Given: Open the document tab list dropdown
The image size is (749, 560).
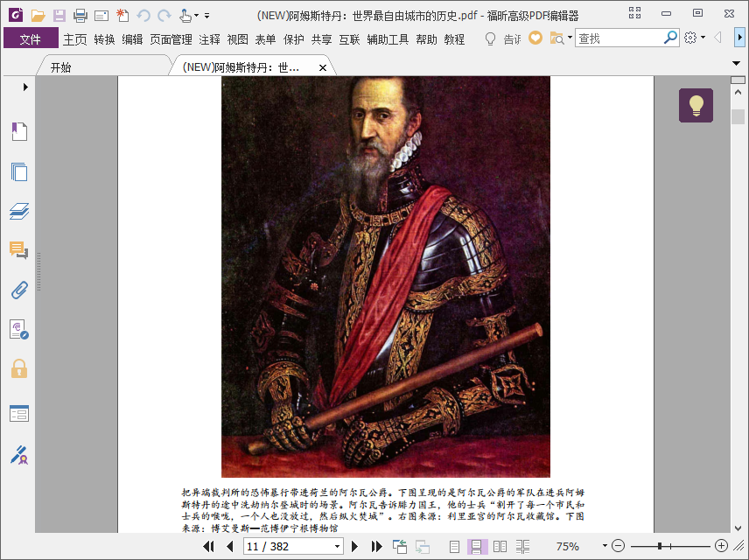Looking at the screenshot, I should click(x=736, y=63).
